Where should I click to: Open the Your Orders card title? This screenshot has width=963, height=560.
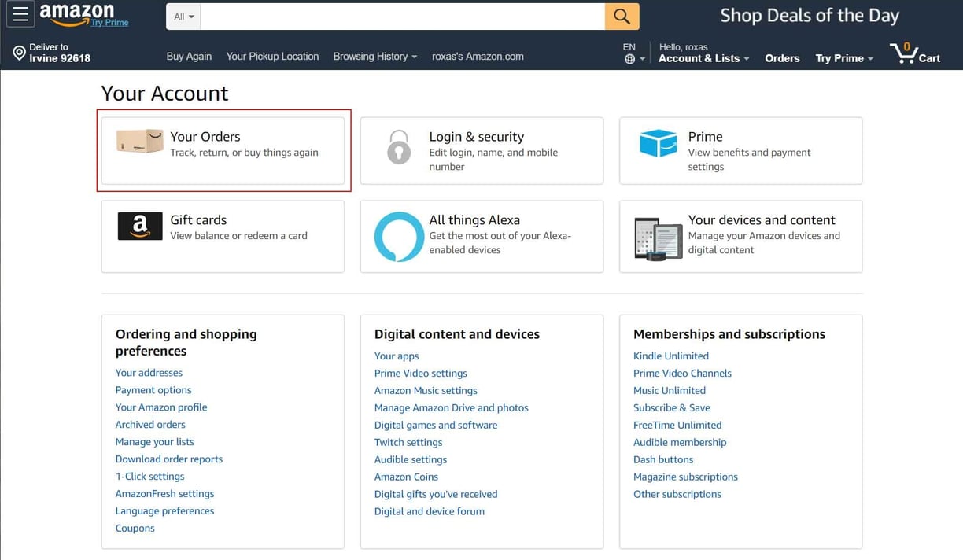pos(205,137)
